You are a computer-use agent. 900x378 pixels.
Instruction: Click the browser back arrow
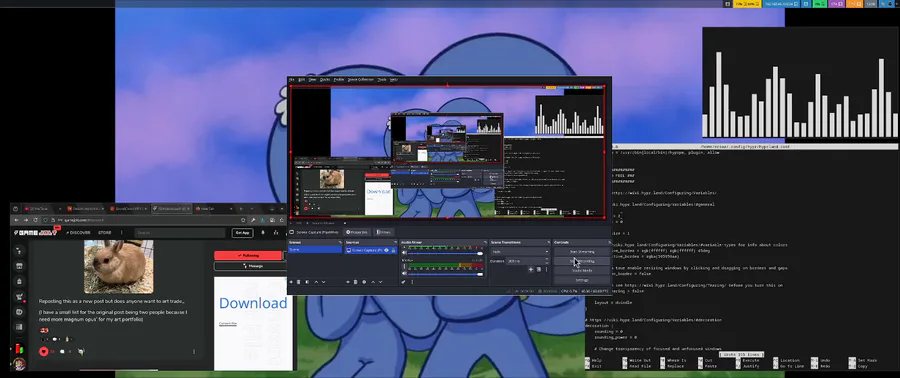pos(16,220)
